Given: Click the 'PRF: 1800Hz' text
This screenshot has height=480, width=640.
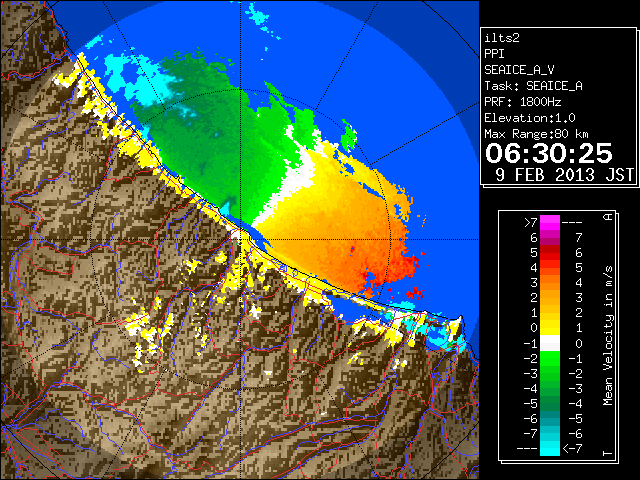Looking at the screenshot, I should coord(522,102).
